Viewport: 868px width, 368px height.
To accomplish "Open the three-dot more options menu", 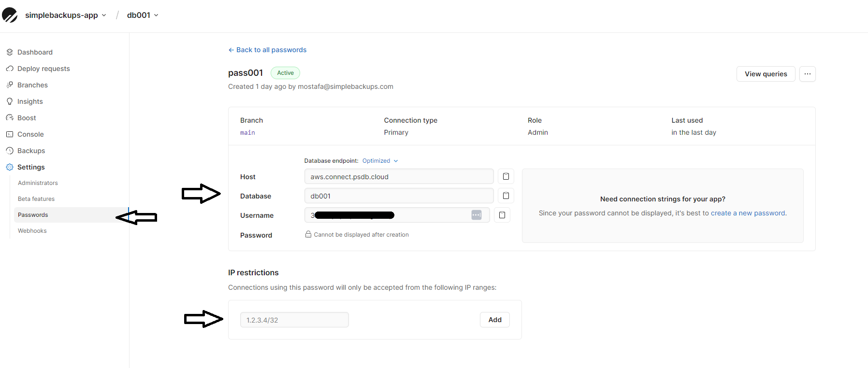I will tap(807, 74).
